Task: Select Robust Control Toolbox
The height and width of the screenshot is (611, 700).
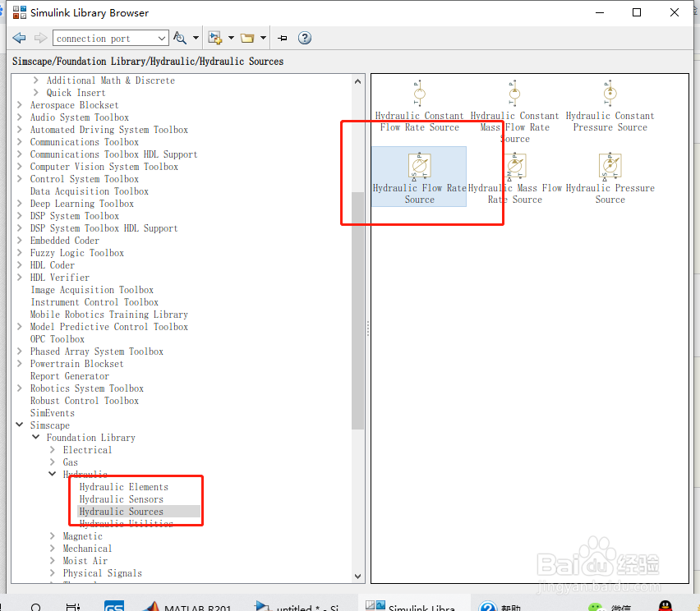Action: 85,401
